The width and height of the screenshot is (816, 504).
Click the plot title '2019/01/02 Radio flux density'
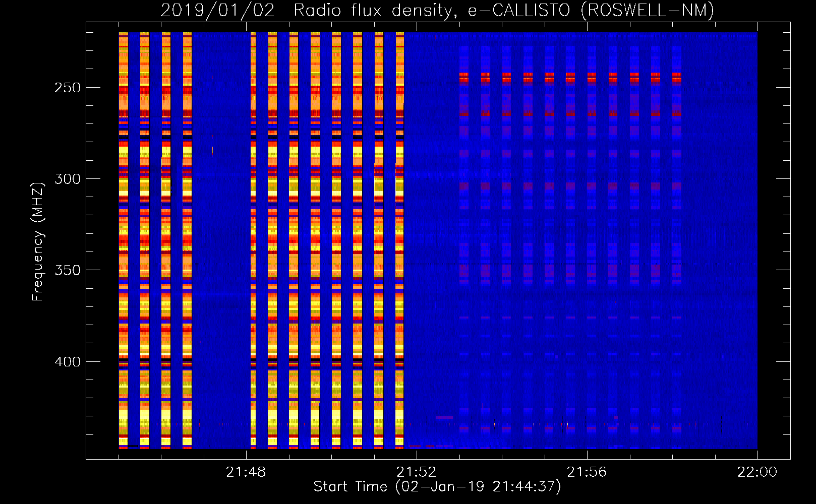306,10
